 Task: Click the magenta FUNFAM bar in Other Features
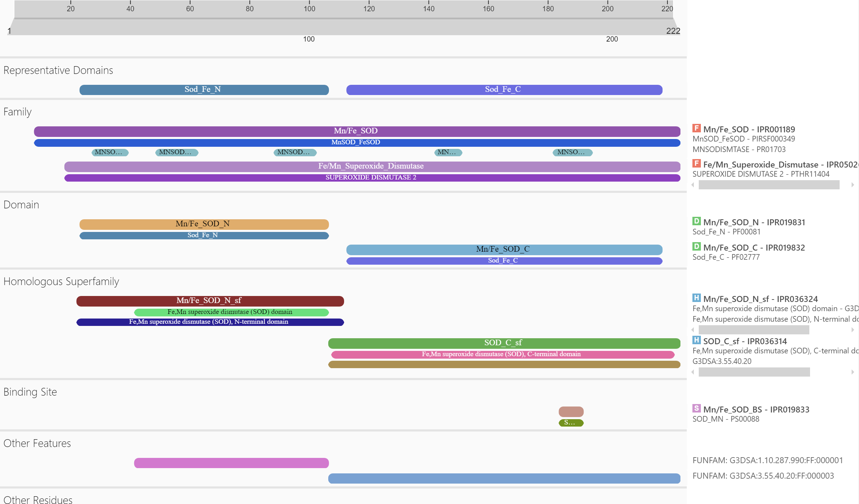click(x=231, y=463)
